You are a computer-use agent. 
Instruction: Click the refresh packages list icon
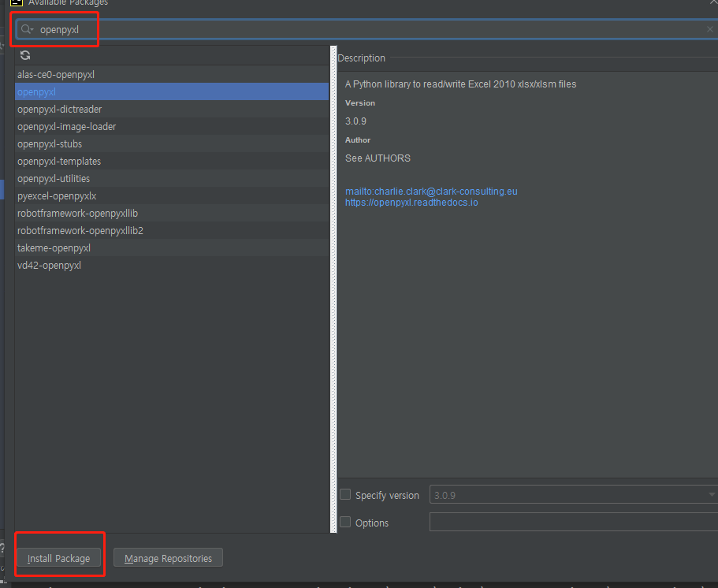click(25, 55)
